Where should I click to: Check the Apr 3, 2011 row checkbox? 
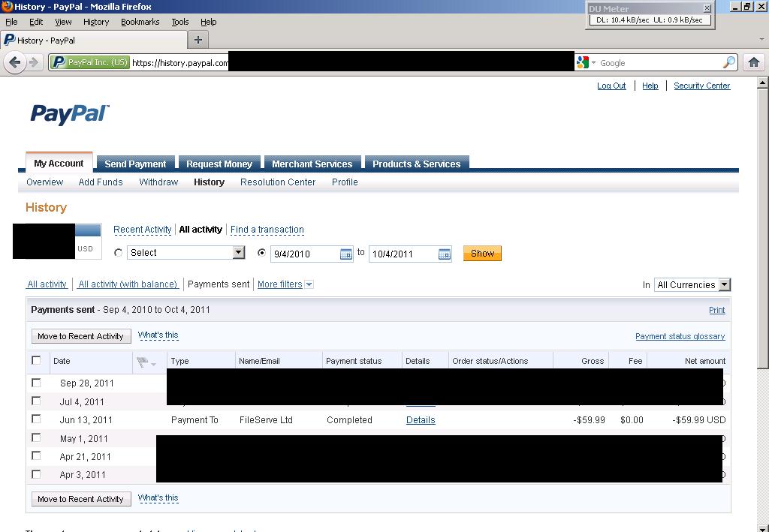point(36,474)
